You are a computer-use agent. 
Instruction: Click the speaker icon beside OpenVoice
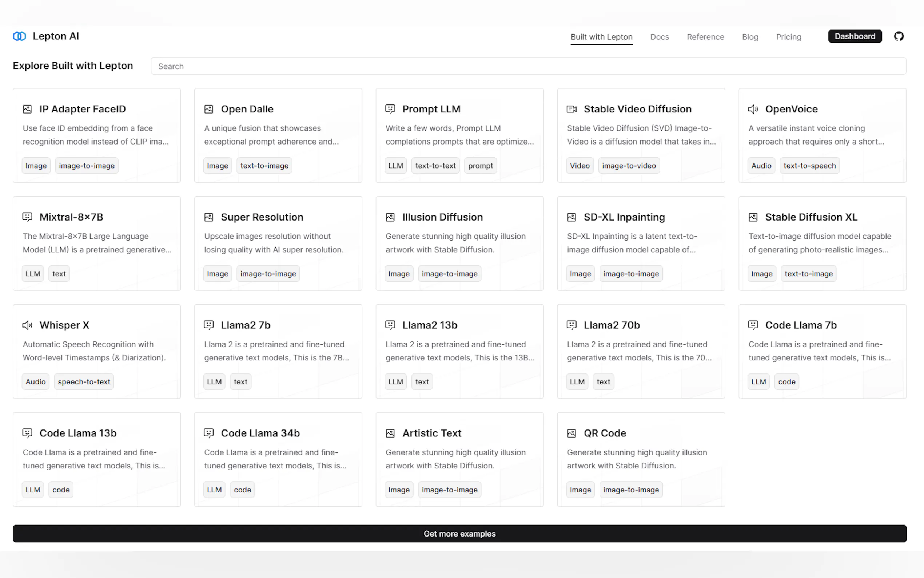point(753,109)
